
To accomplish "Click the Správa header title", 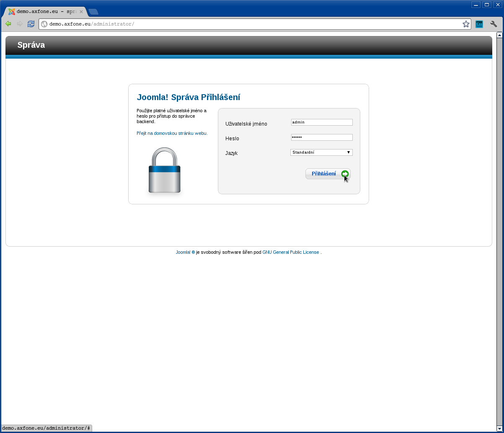I will click(31, 45).
